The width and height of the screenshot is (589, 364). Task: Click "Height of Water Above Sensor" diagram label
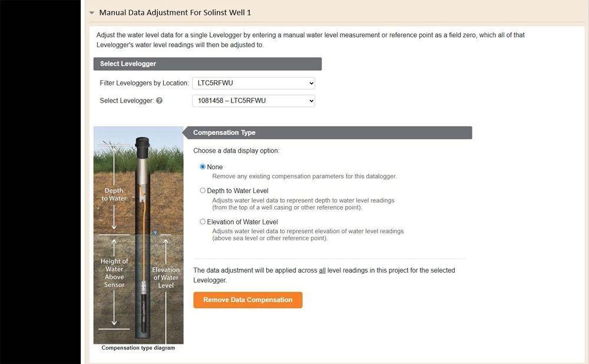[x=114, y=273]
